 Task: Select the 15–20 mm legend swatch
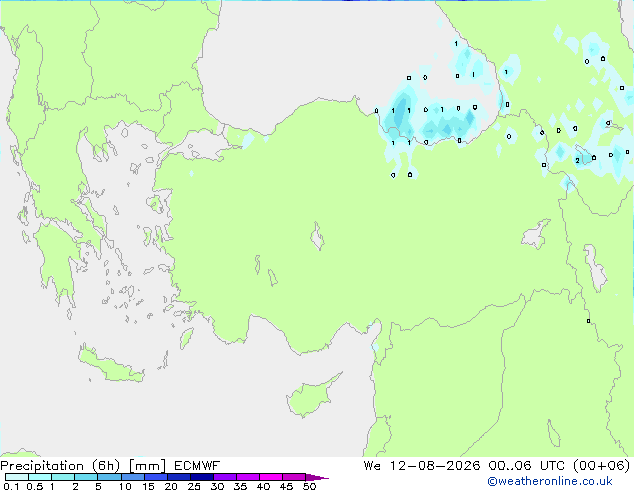[155, 477]
